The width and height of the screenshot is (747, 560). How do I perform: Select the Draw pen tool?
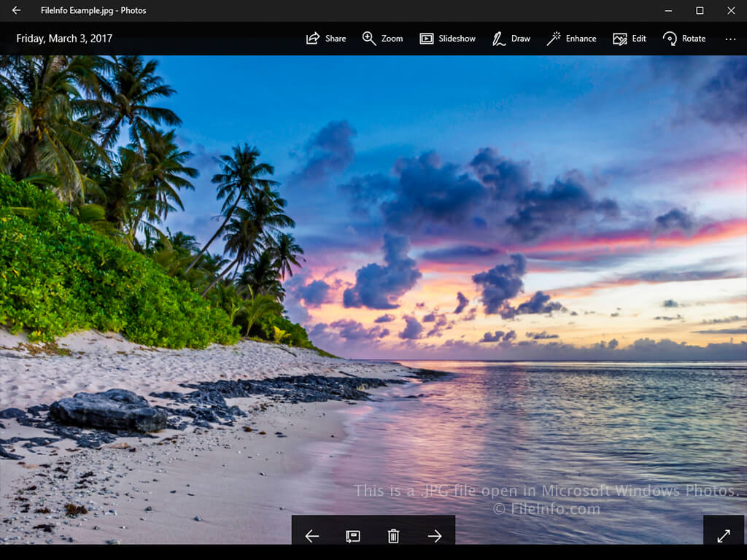tap(511, 39)
